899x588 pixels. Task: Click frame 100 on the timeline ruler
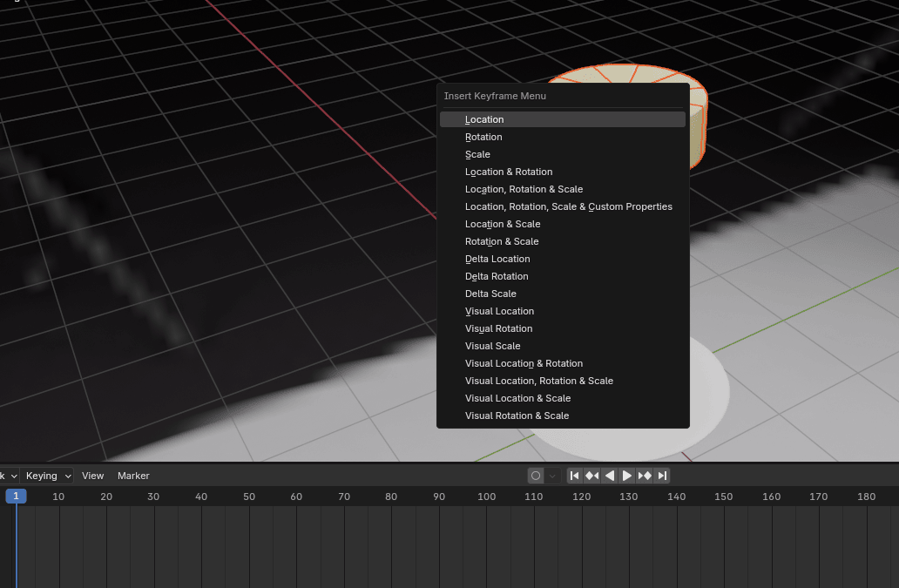pos(486,497)
